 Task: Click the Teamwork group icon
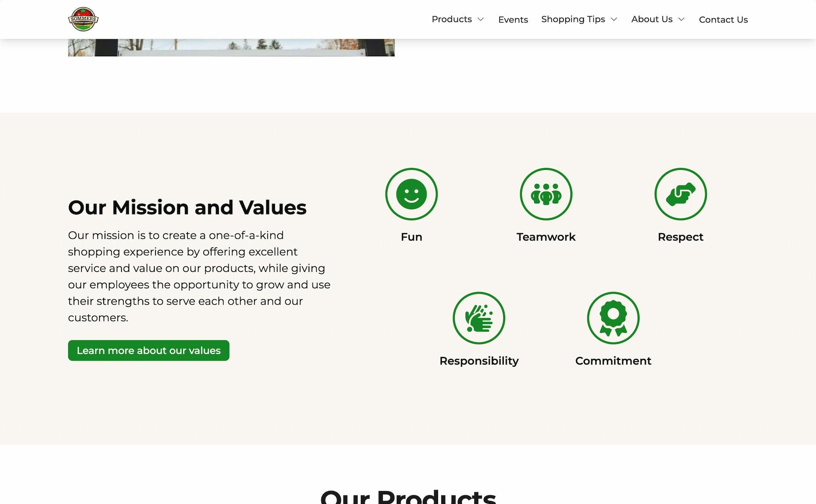(x=546, y=194)
